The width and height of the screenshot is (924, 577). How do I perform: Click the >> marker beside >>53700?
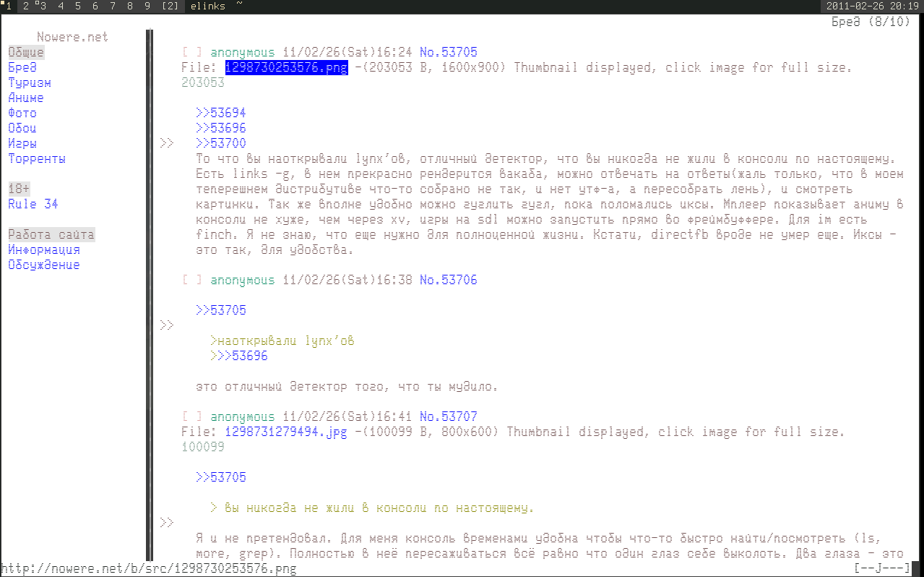[167, 143]
